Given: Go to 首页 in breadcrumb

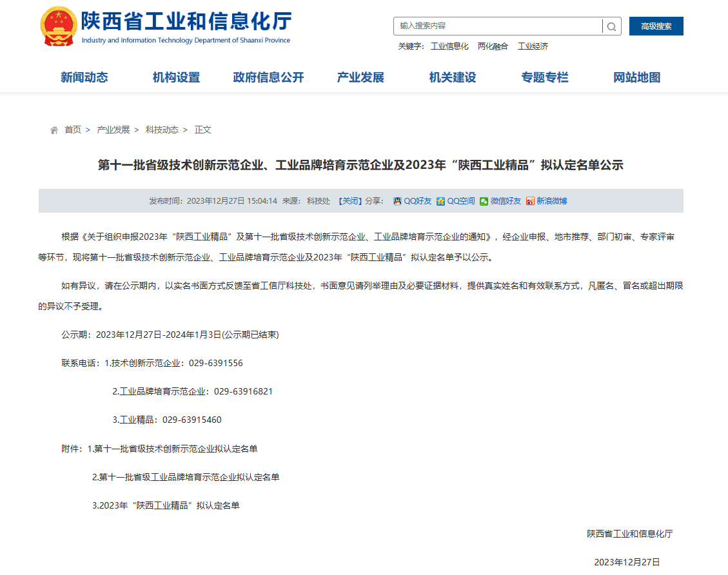Looking at the screenshot, I should [x=73, y=130].
